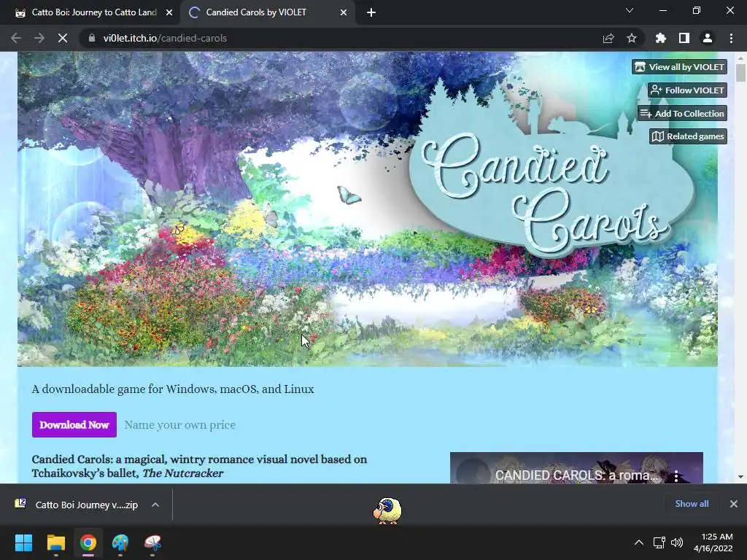Open the clock and date 1:25 AM
Viewport: 747px width, 560px height.
coord(713,542)
